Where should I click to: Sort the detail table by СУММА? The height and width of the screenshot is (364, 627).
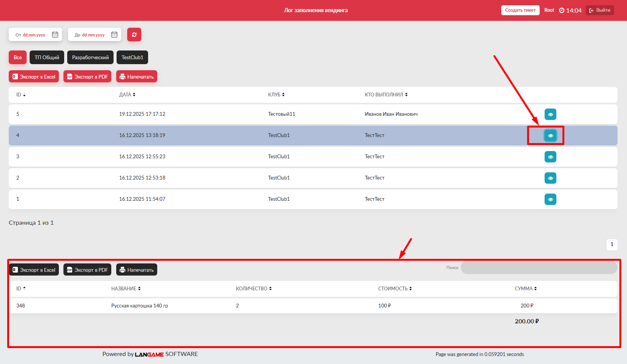[x=526, y=288]
